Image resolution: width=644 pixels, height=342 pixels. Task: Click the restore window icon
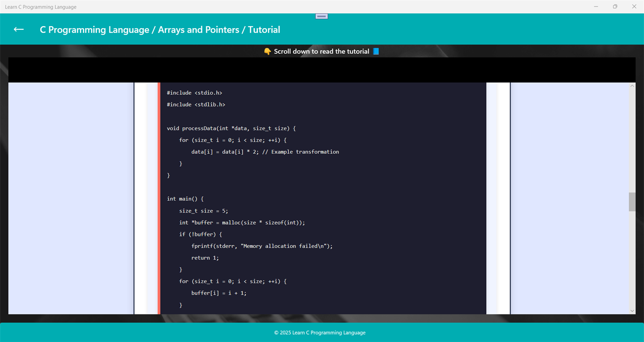point(615,6)
